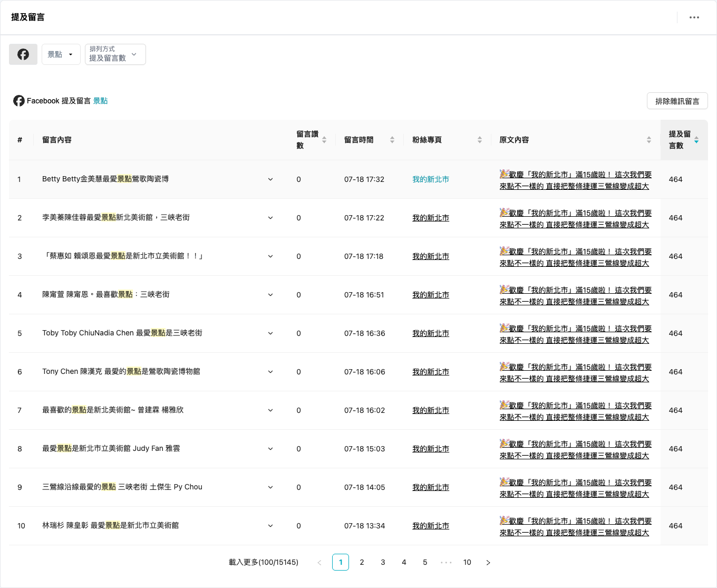Image resolution: width=717 pixels, height=588 pixels.
Task: Expand comment row 林瑞杉 陳皇彰
Action: (x=270, y=526)
